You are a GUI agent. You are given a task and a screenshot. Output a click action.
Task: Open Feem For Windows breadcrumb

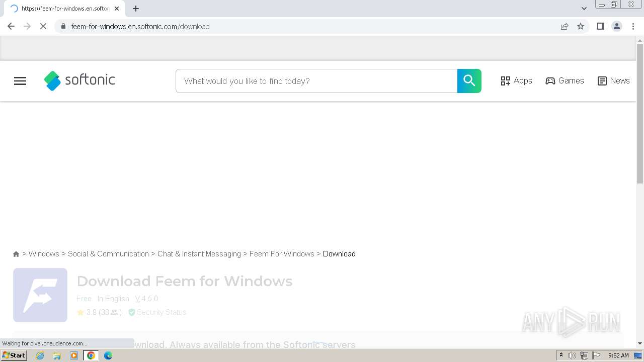(282, 254)
